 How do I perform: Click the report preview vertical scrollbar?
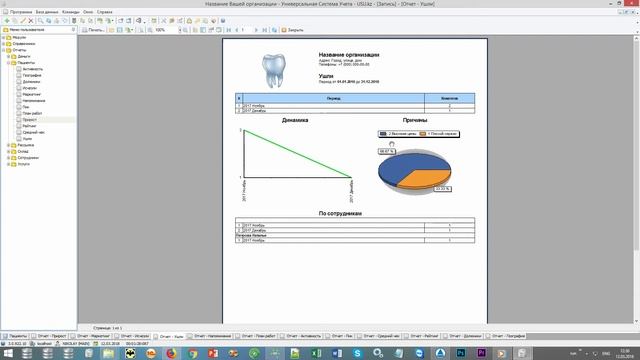[636, 180]
